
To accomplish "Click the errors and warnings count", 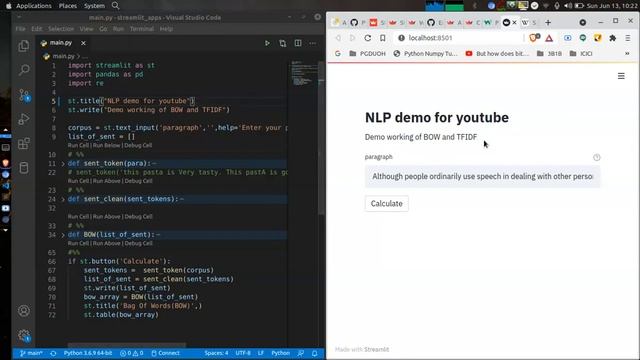I will coord(131,353).
